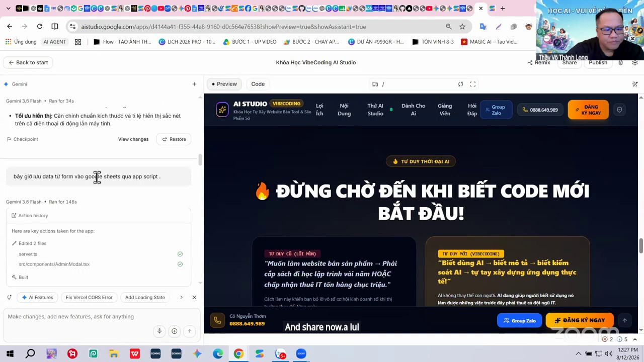
Task: Open preview in fullscreen mode
Action: click(473, 84)
